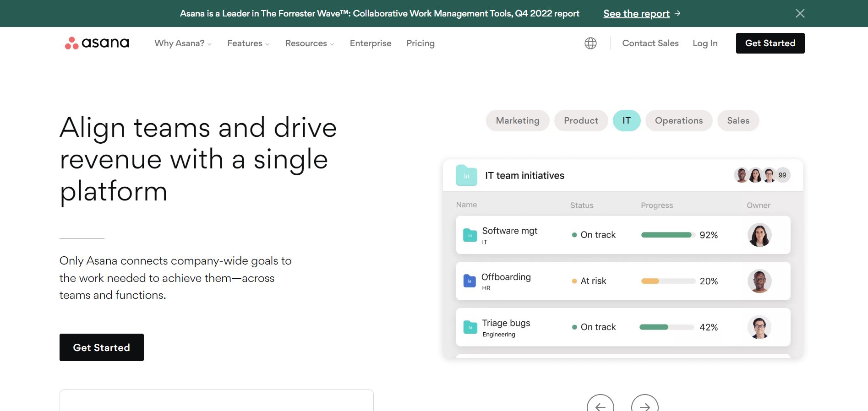Click the Triage bugs owner avatar
The image size is (868, 411).
tap(759, 327)
